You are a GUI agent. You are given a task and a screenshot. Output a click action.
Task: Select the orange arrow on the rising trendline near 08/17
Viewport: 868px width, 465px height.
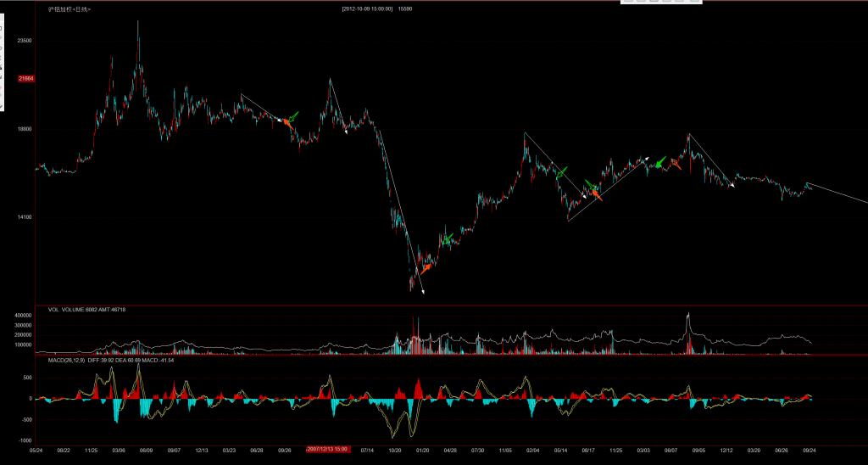coord(595,194)
